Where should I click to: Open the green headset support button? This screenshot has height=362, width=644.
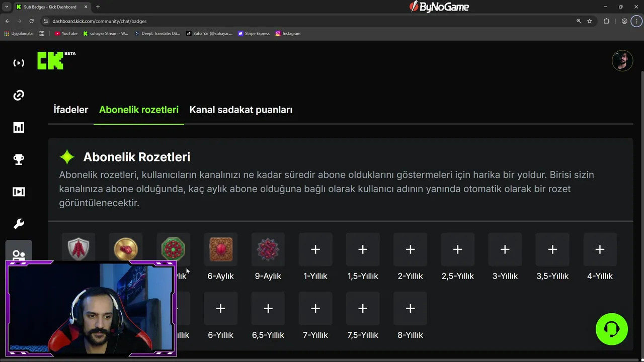pos(611,329)
